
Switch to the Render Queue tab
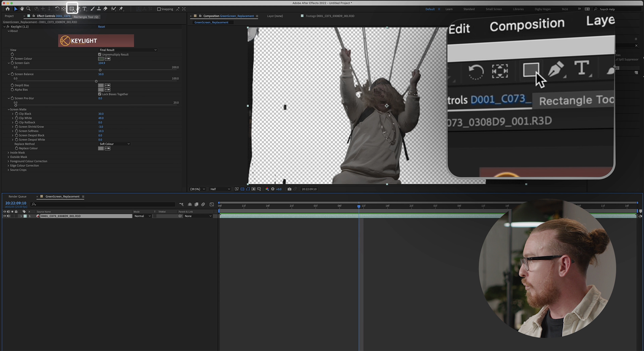point(17,196)
